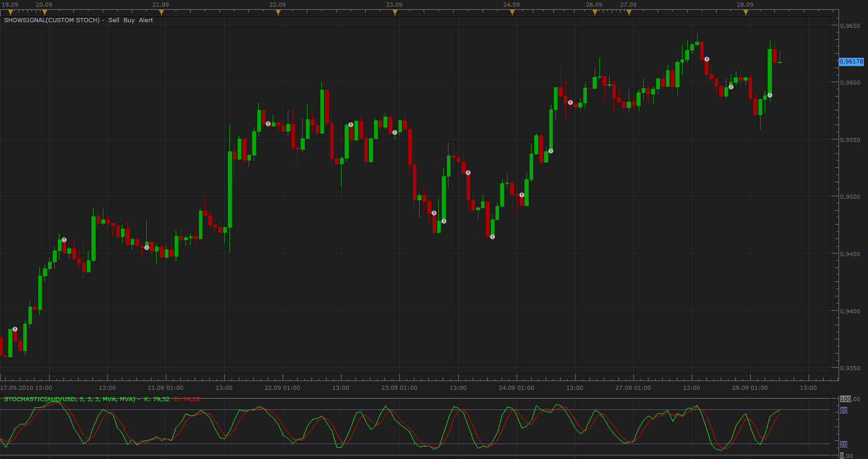Click the Sell label in indicator header

pyautogui.click(x=114, y=20)
